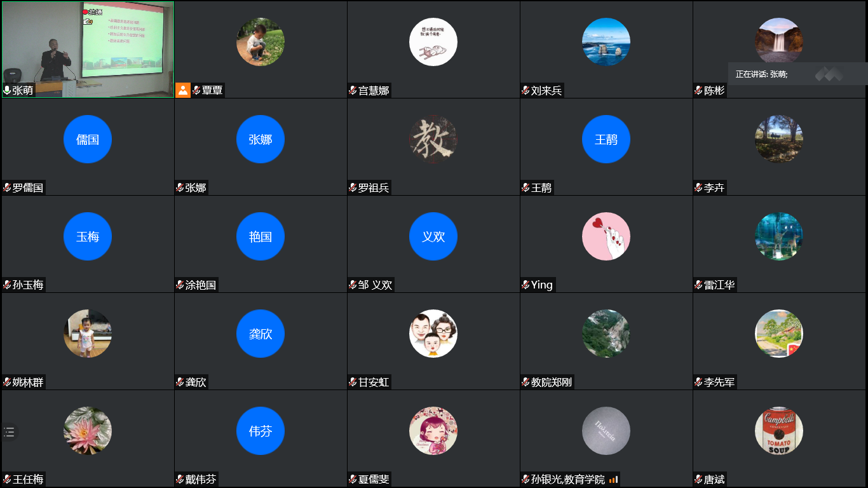This screenshot has height=488, width=868.
Task: Click the blue 伟芬 avatar circle
Action: [261, 431]
